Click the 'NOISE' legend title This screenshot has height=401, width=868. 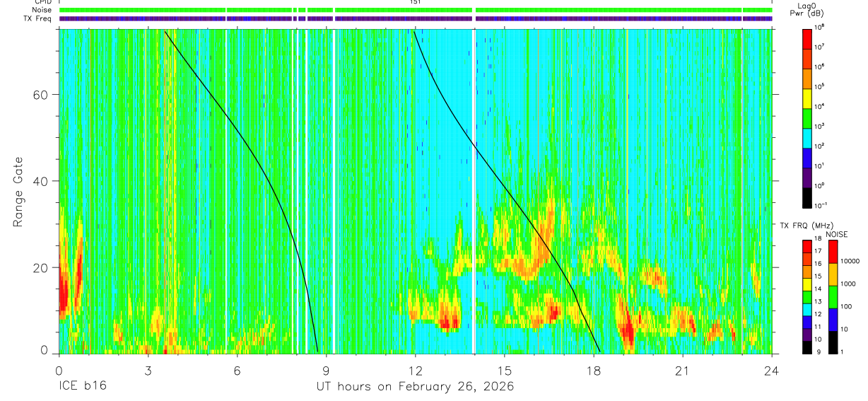pyautogui.click(x=836, y=234)
